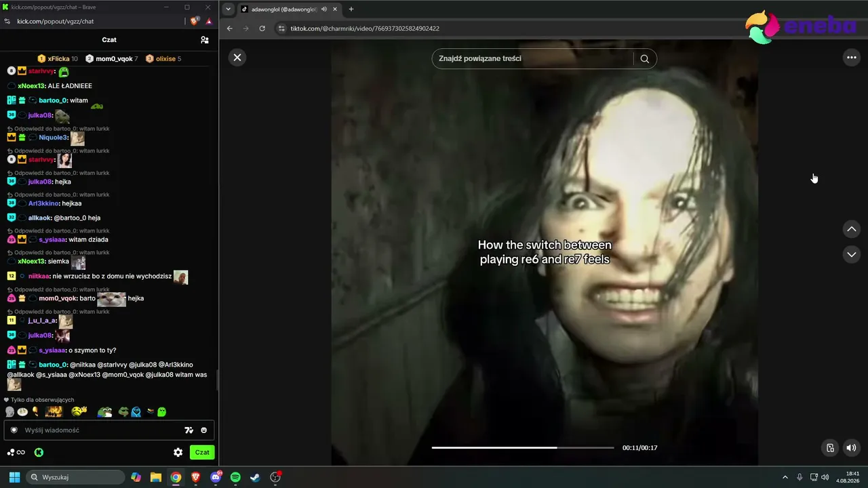Open the Windows Start menu
This screenshot has height=488, width=868.
click(x=14, y=477)
